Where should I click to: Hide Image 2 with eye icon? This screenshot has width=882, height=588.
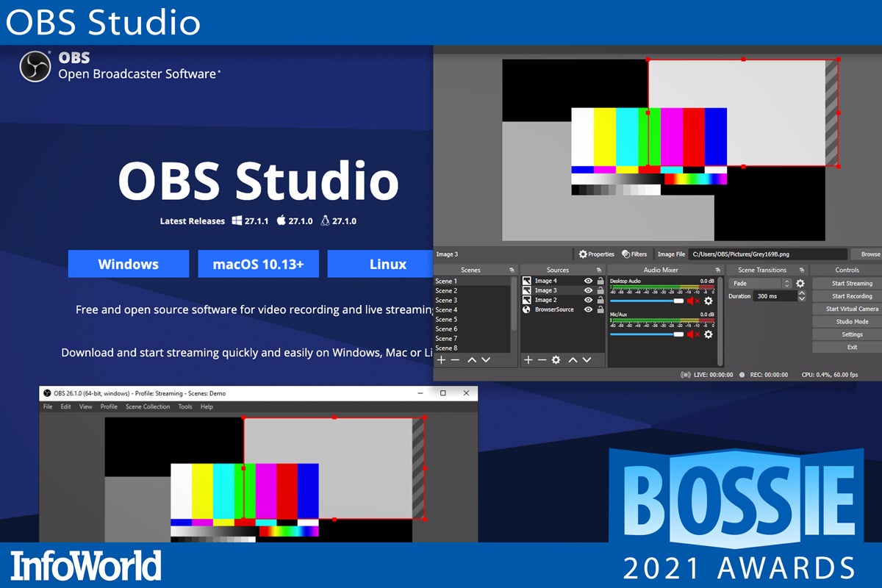(588, 300)
